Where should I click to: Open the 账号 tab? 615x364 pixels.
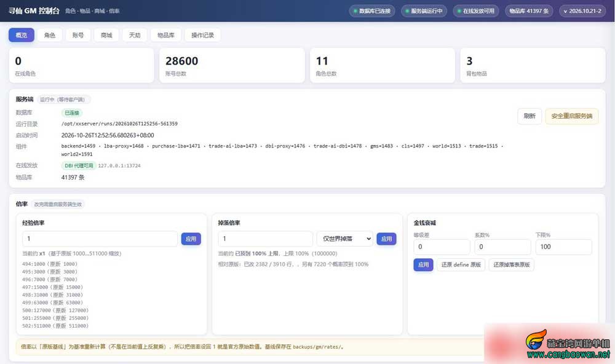point(78,35)
